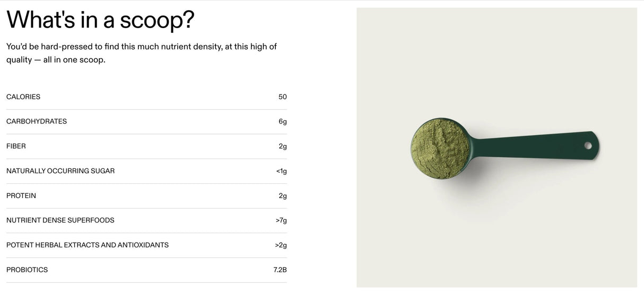Click the <1g sugar value
This screenshot has width=644, height=294.
281,171
